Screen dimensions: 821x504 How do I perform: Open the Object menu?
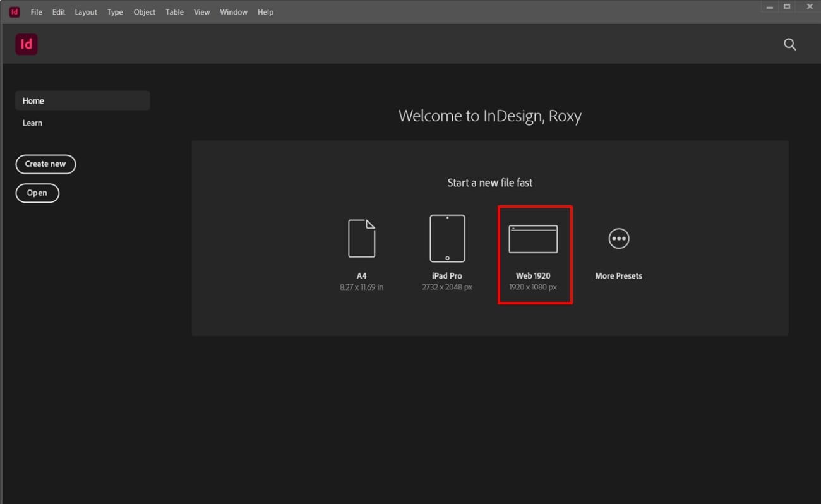coord(145,12)
